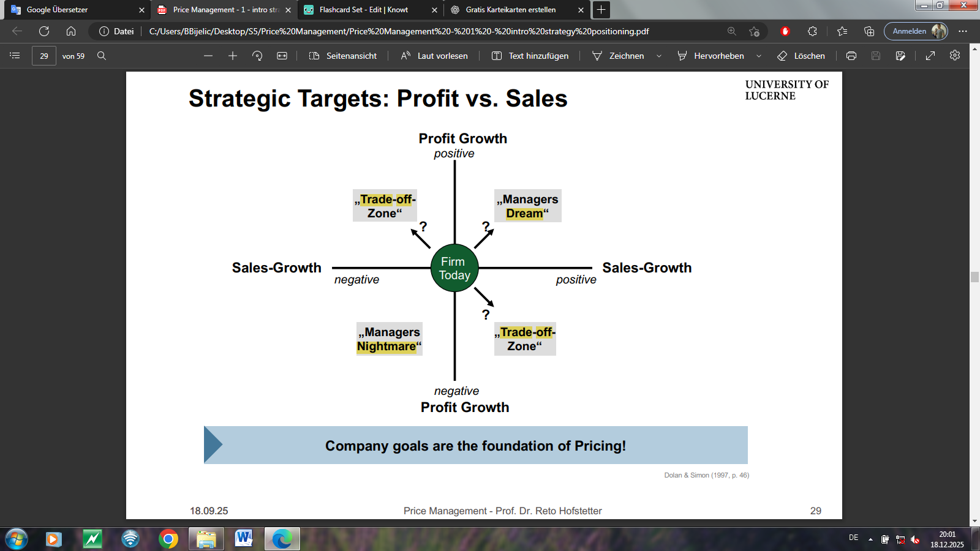Toggle Laut vorlesen read aloud
The height and width of the screenshot is (551, 980).
pos(434,56)
